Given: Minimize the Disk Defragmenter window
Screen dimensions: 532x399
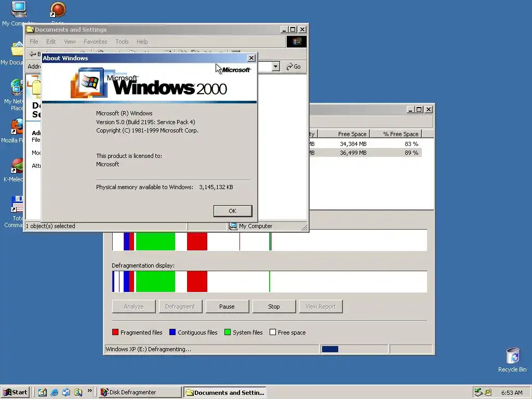Looking at the screenshot, I should pyautogui.click(x=410, y=110).
